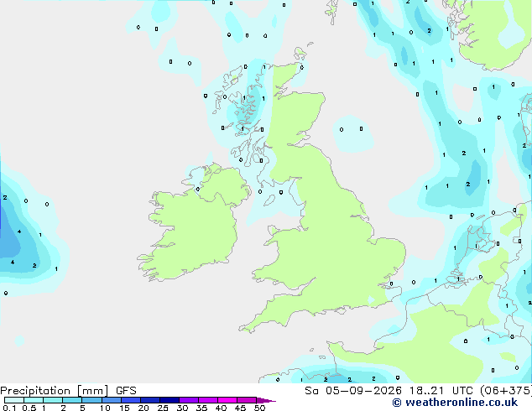Click the Isle of Man outline
The height and width of the screenshot is (411, 532).
[x=269, y=200]
